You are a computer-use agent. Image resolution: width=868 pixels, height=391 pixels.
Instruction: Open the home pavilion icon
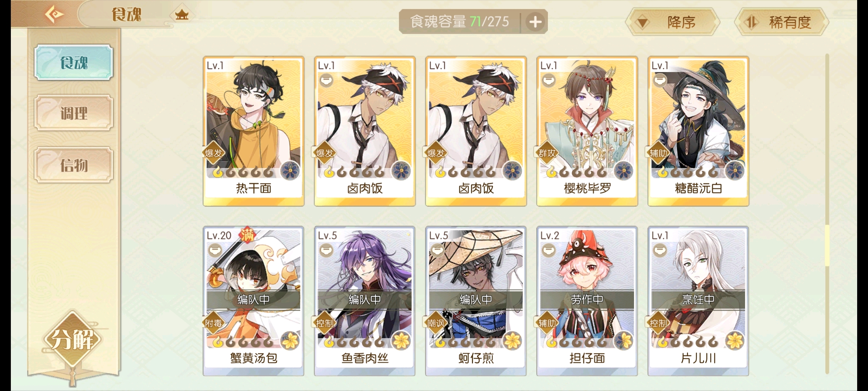point(182,15)
